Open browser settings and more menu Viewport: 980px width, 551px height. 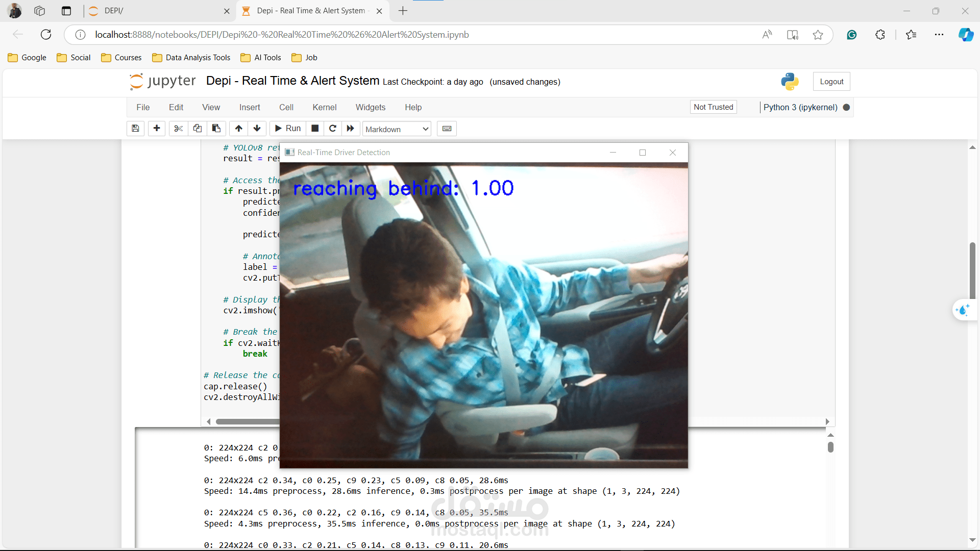pyautogui.click(x=939, y=35)
